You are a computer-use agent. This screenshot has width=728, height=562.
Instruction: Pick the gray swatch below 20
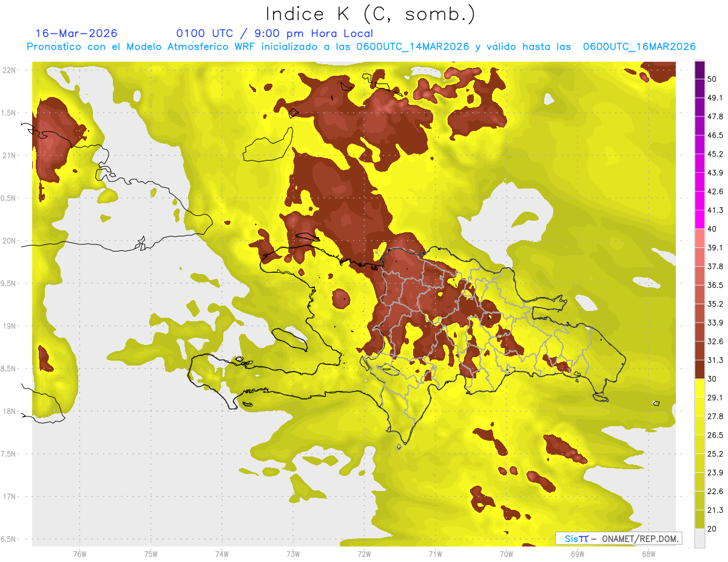tap(699, 538)
